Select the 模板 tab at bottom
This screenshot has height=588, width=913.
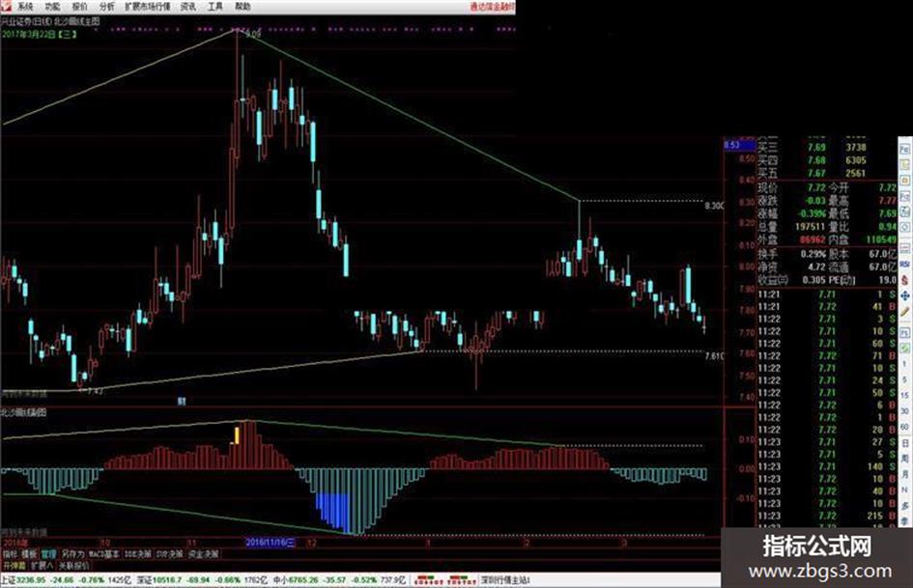pyautogui.click(x=29, y=554)
